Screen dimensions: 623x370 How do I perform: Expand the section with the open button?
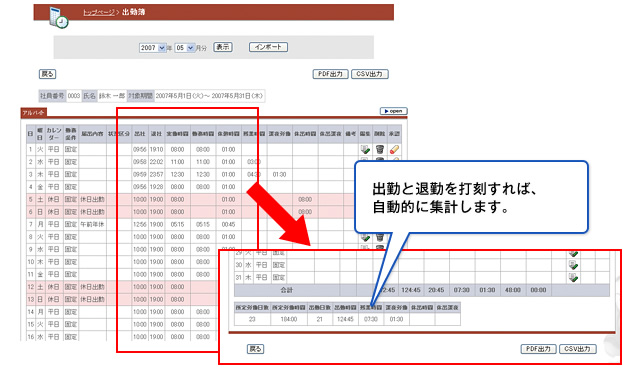393,111
